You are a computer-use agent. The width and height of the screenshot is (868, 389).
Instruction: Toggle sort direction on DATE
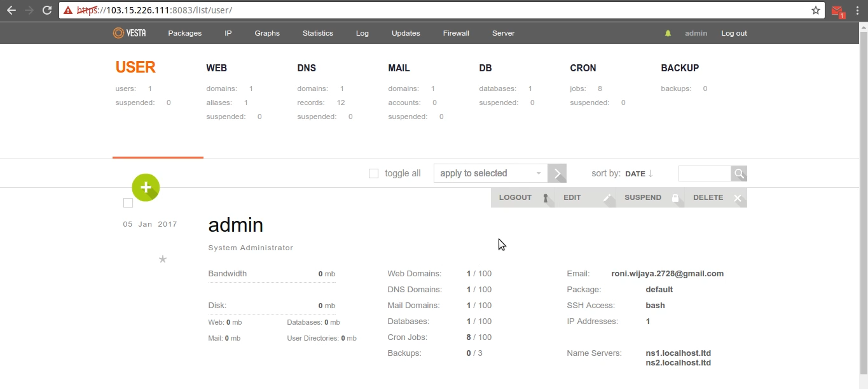(647, 173)
